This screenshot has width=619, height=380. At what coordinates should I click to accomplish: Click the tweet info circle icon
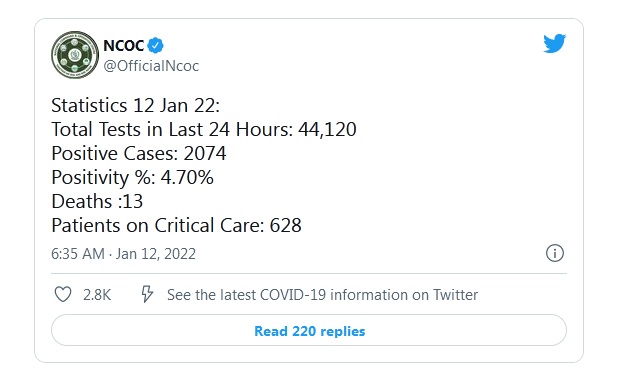pos(555,253)
